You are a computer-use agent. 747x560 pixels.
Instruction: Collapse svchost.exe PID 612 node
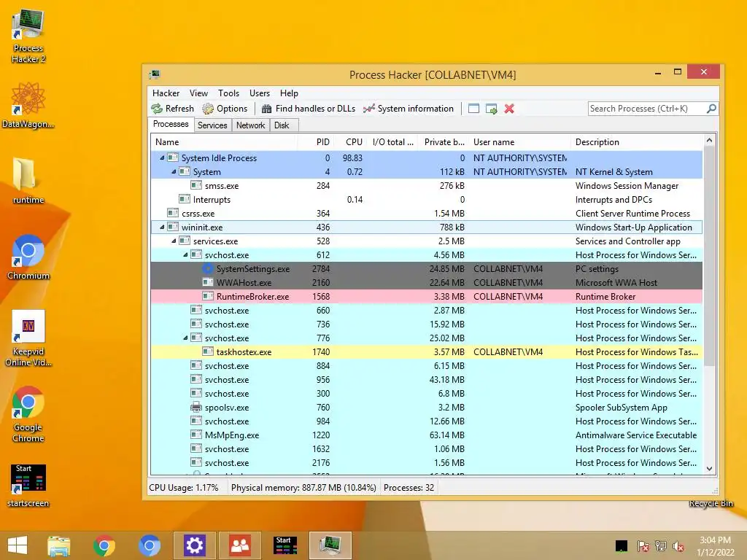tap(185, 254)
